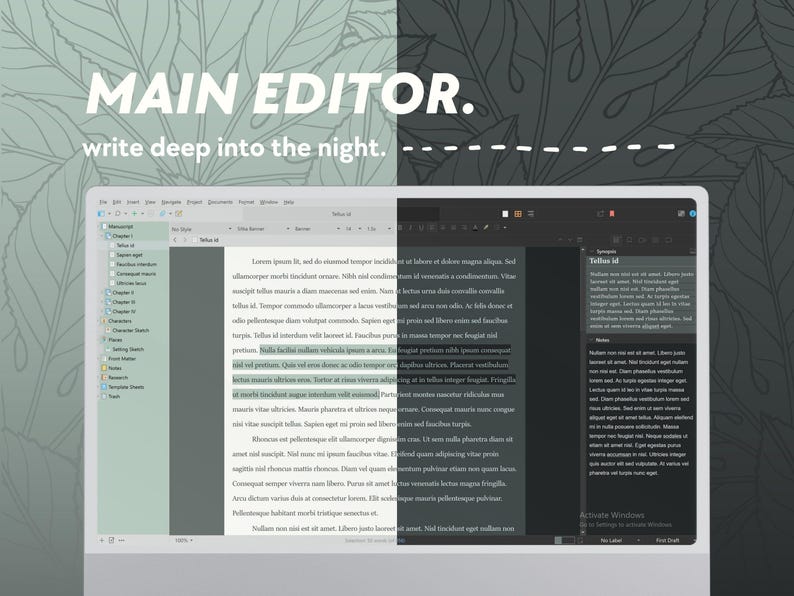Toggle the binder view icon

coord(102,214)
